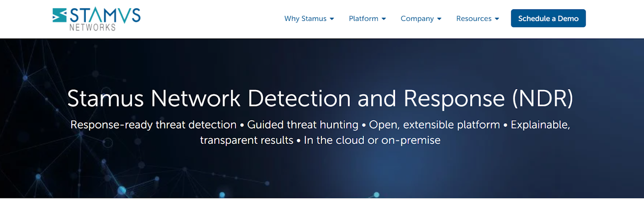This screenshot has height=202, width=644.
Task: Click the Schedule a Demo button
Action: click(548, 18)
